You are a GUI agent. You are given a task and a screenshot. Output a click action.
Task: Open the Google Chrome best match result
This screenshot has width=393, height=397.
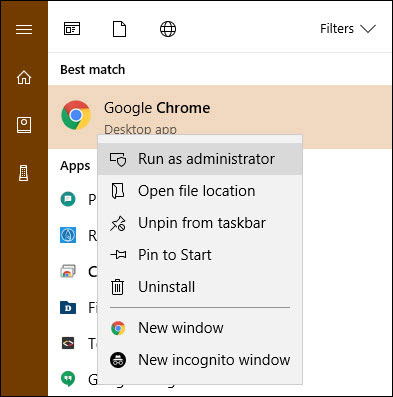220,117
